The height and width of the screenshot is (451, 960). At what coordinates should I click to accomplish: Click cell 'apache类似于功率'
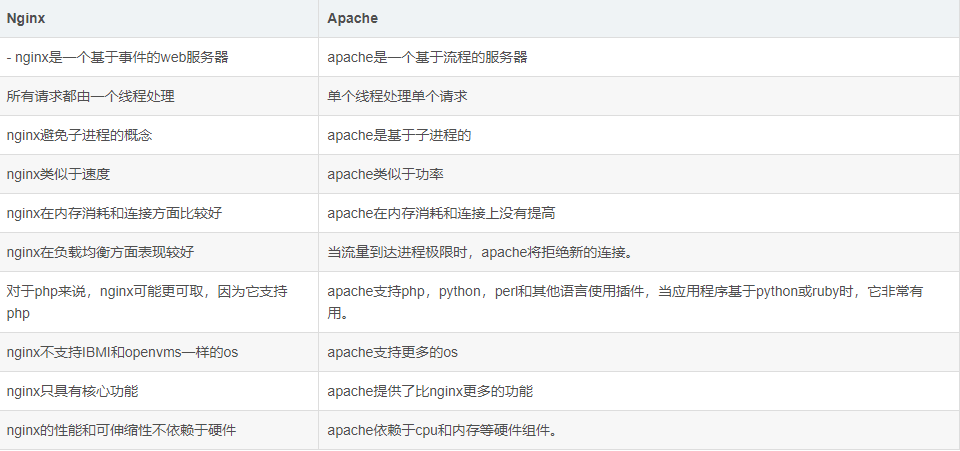[x=639, y=174]
